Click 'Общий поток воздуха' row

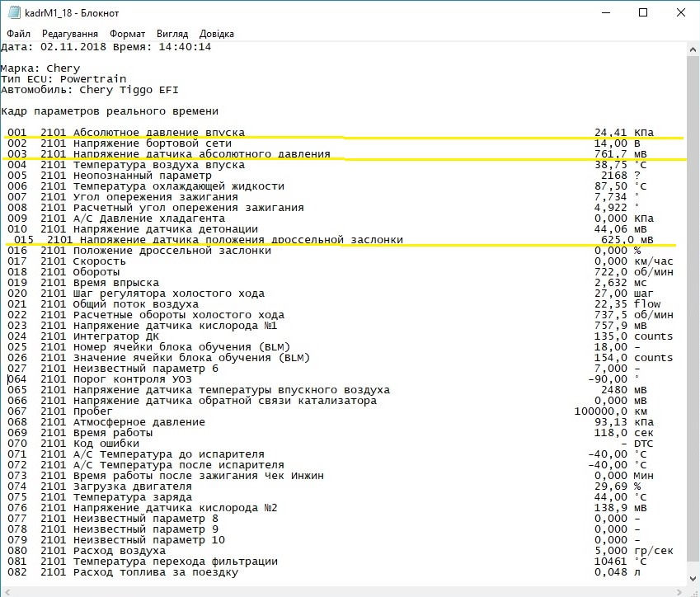[x=334, y=304]
